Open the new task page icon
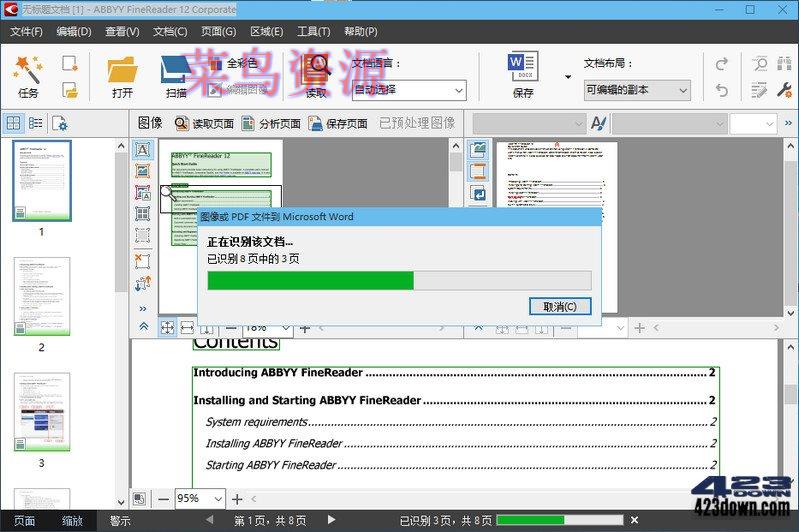 (70, 64)
